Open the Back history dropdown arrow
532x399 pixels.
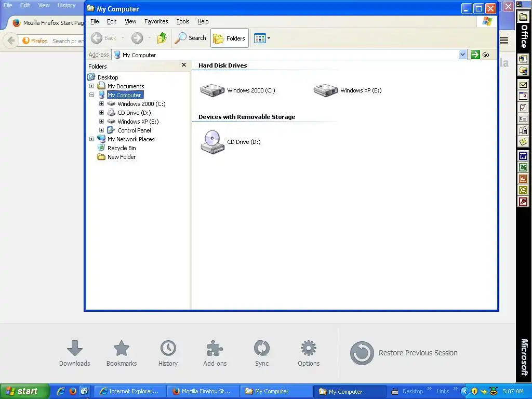coord(123,38)
